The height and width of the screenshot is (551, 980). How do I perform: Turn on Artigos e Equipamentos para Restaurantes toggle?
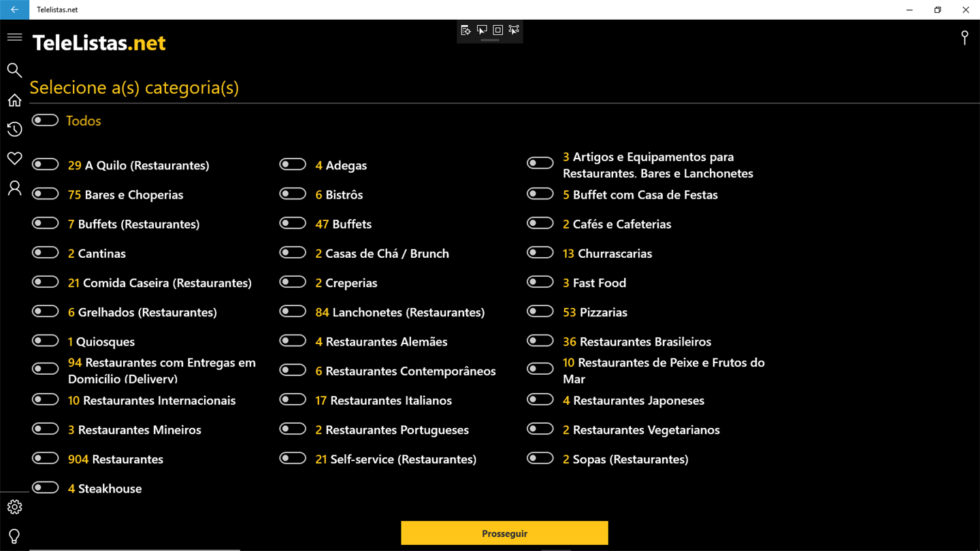click(x=540, y=163)
